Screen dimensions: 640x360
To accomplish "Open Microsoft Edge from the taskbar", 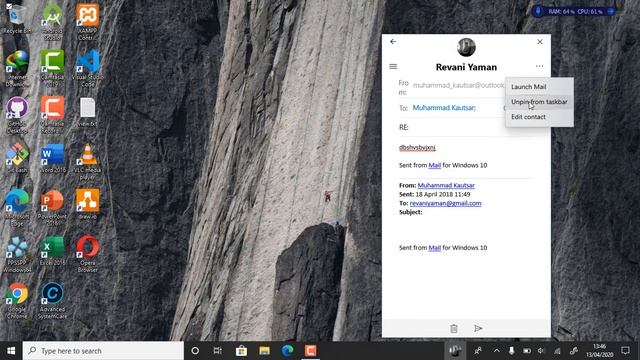I will pos(288,351).
